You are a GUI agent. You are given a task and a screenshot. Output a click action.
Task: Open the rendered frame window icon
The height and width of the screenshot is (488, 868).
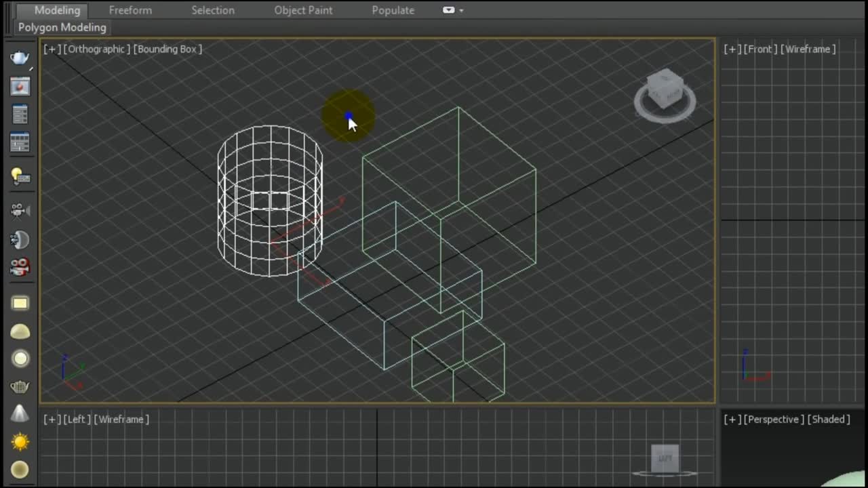[20, 86]
